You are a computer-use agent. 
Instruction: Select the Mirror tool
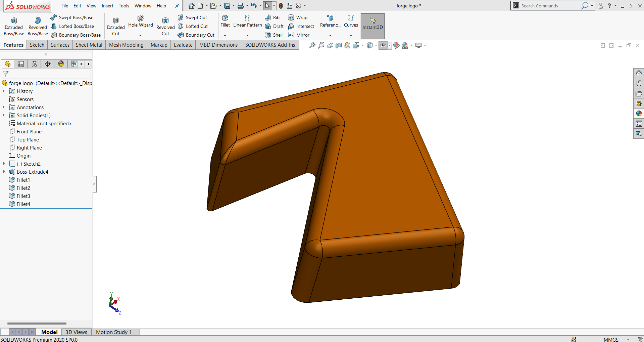point(299,35)
